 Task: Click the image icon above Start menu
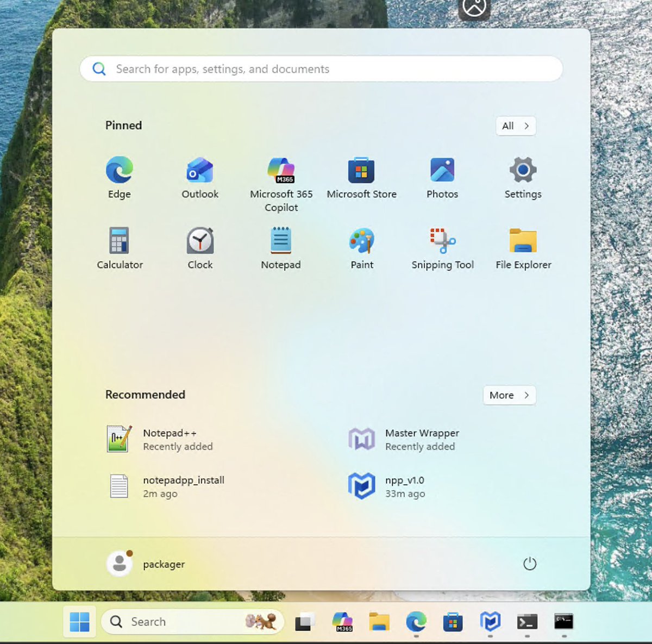474,8
